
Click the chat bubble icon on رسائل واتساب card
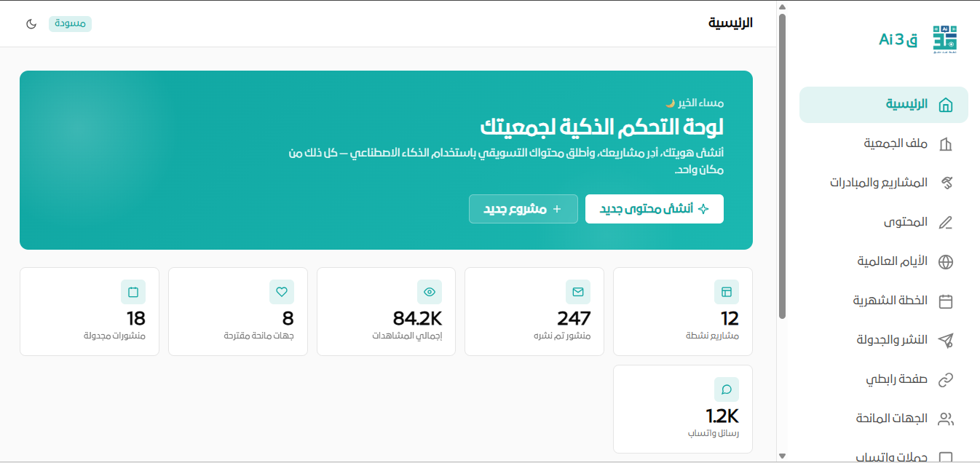[x=727, y=389]
